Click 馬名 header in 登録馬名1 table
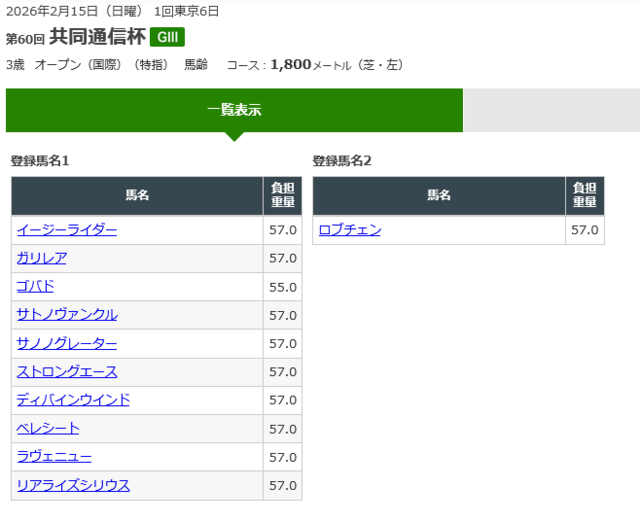 pyautogui.click(x=137, y=196)
